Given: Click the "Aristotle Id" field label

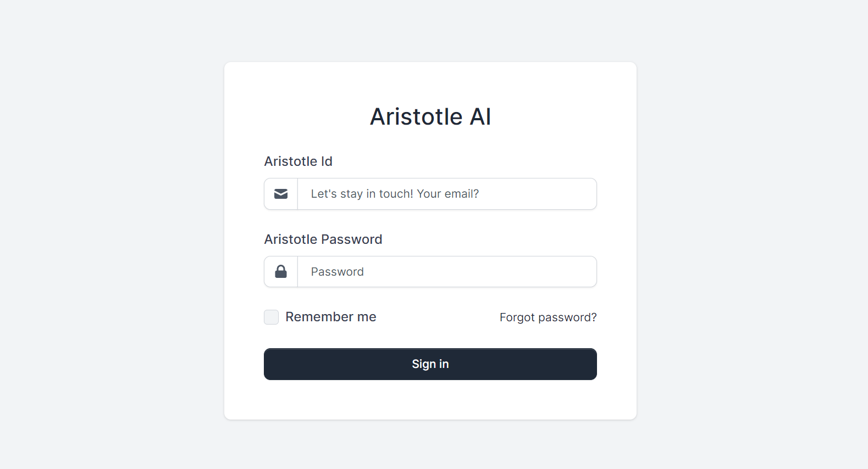Looking at the screenshot, I should pos(298,161).
